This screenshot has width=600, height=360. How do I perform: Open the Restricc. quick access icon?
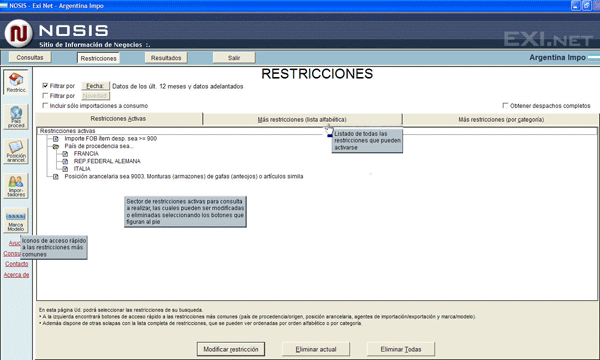pos(16,82)
